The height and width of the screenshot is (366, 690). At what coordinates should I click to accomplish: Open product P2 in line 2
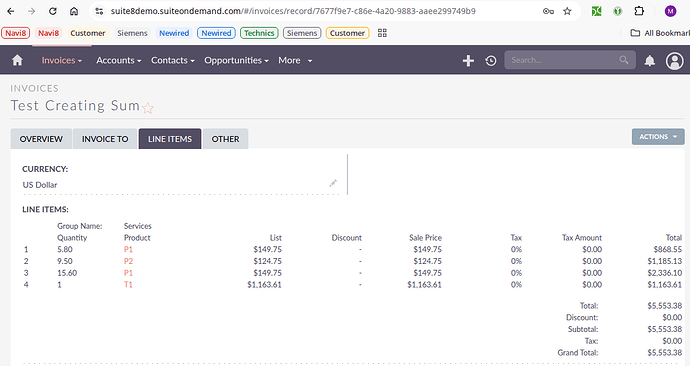[x=128, y=261]
